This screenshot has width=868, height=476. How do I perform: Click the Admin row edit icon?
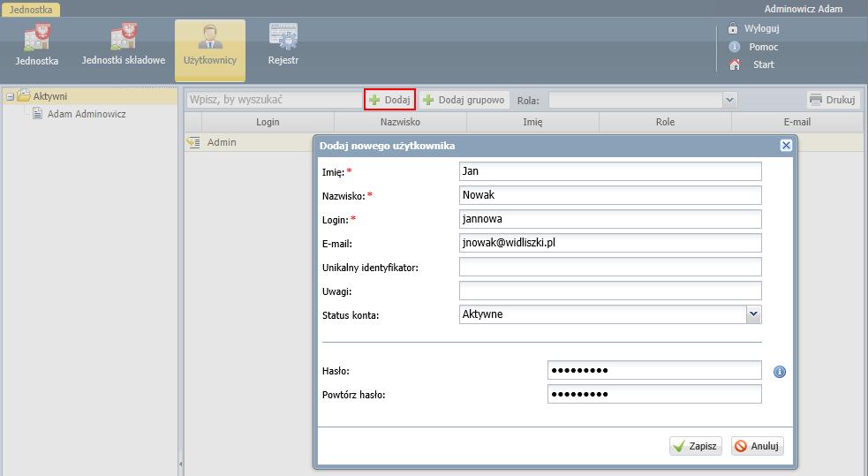[193, 142]
